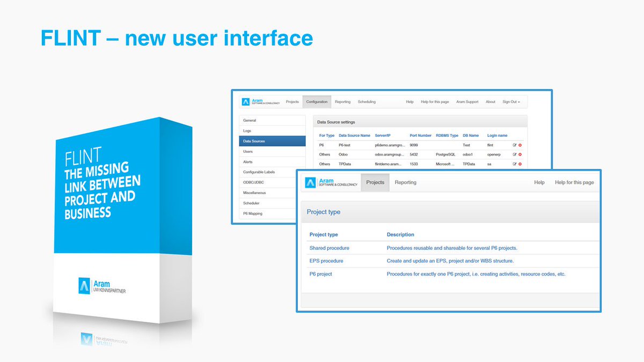Open the About page link
The height and width of the screenshot is (362, 644).
click(x=491, y=102)
